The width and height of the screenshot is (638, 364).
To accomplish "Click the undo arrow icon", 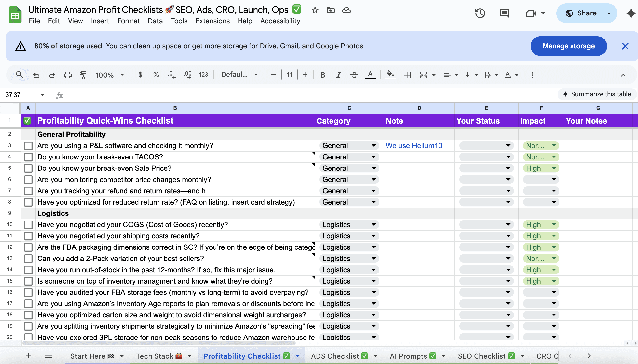I will pos(36,75).
